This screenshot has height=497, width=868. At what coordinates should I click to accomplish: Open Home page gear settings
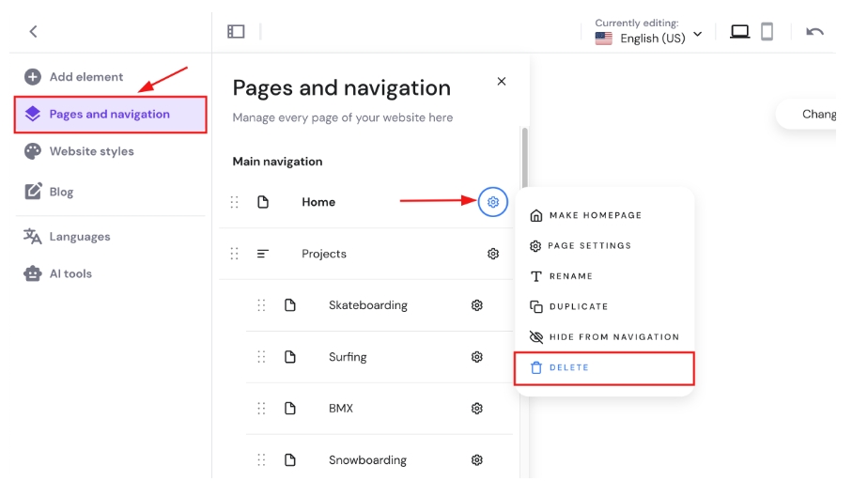(x=493, y=202)
